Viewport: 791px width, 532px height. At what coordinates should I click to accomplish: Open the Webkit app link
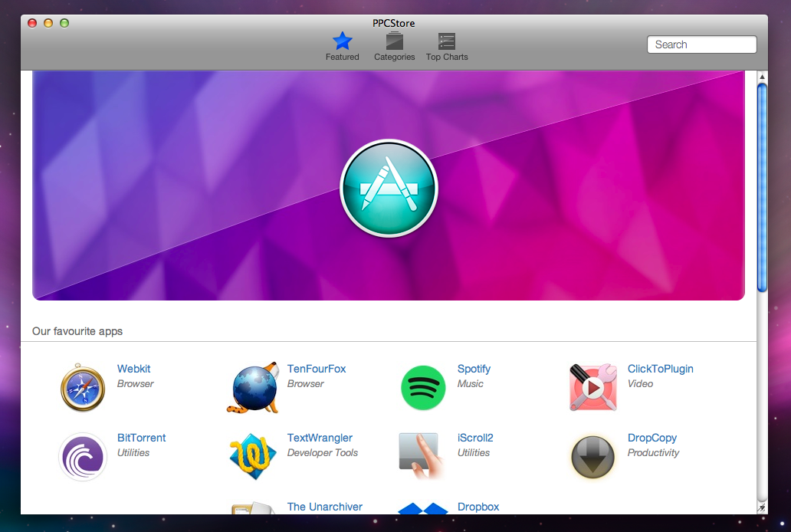[x=133, y=369]
